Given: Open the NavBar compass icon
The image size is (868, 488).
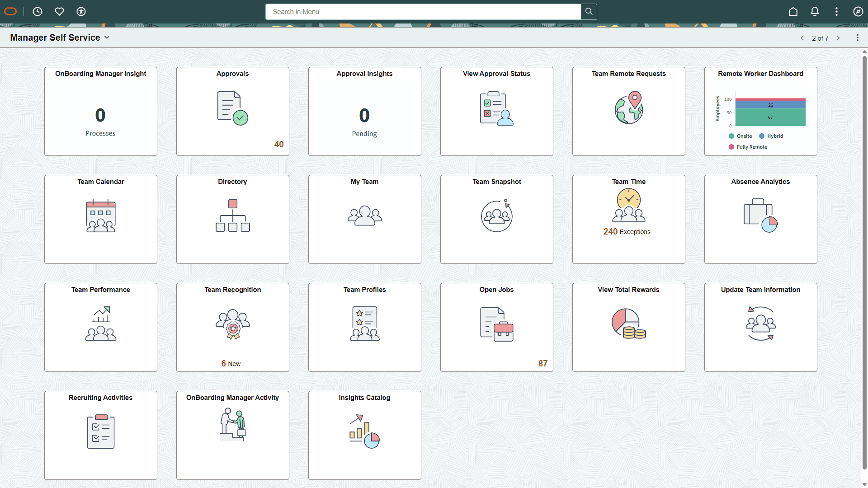Looking at the screenshot, I should tap(858, 12).
